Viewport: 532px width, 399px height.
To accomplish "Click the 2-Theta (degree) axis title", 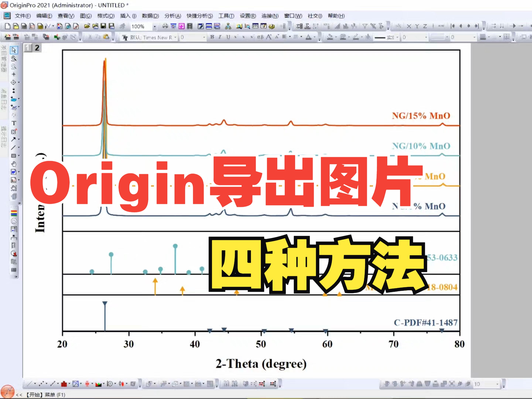I will [261, 364].
